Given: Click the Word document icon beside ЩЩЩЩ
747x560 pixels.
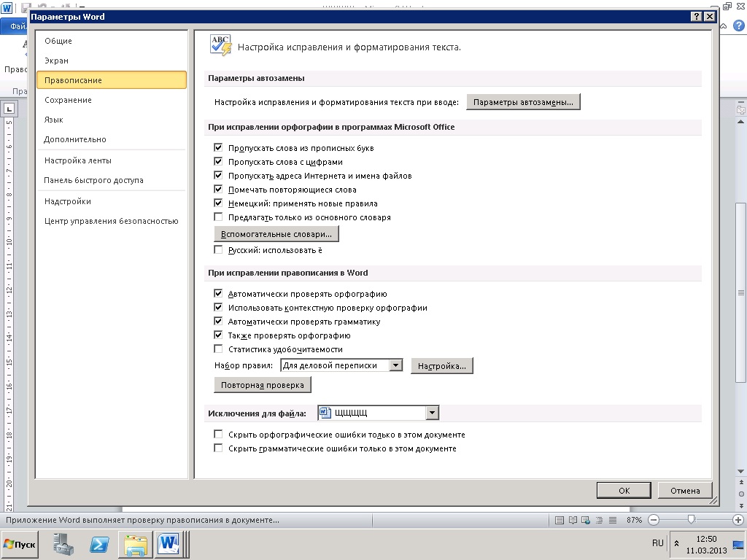Looking at the screenshot, I should point(325,413).
